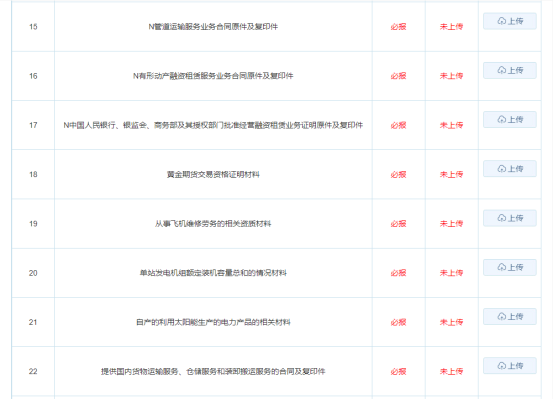Select the 未上传 status for row 18

pyautogui.click(x=451, y=174)
